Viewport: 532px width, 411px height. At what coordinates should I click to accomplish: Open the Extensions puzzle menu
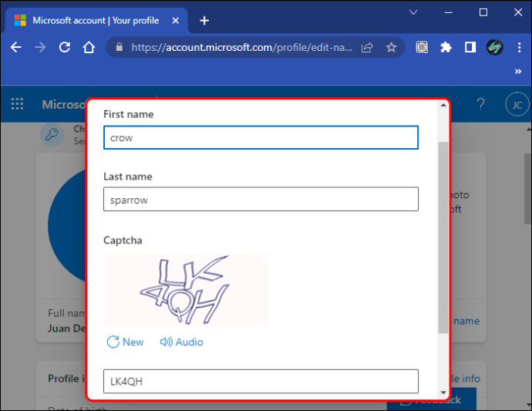[446, 47]
